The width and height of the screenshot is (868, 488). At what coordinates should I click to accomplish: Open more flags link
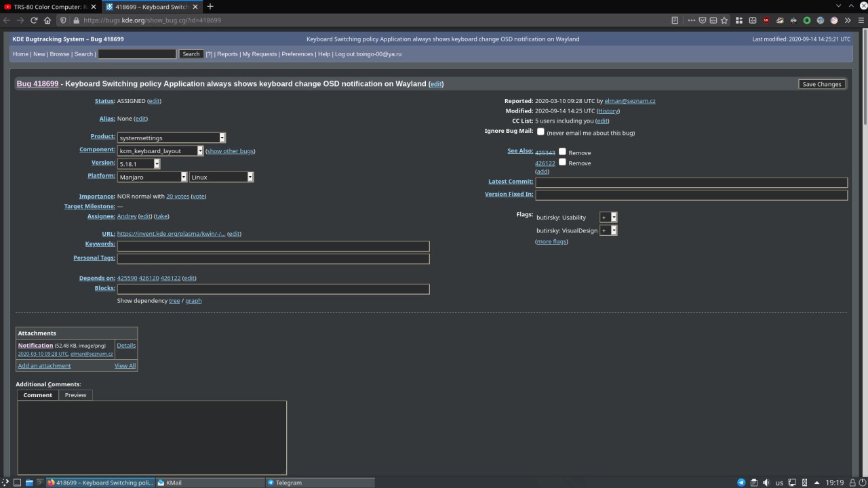click(x=551, y=241)
